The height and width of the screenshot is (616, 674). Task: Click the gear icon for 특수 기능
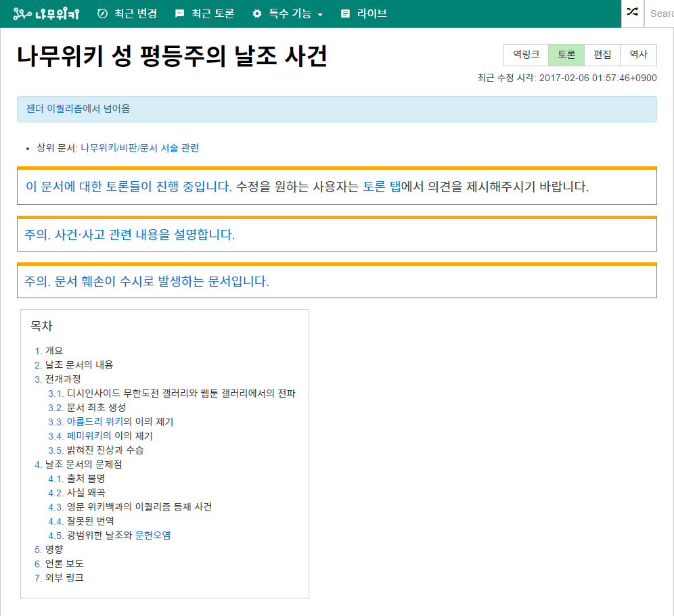tap(257, 14)
